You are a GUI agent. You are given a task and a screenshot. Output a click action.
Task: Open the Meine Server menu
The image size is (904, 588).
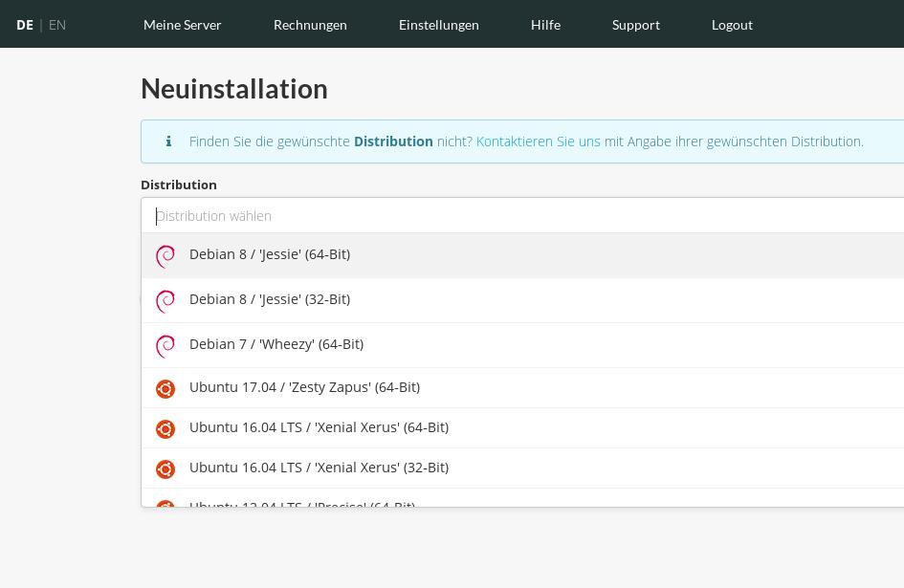tap(182, 25)
